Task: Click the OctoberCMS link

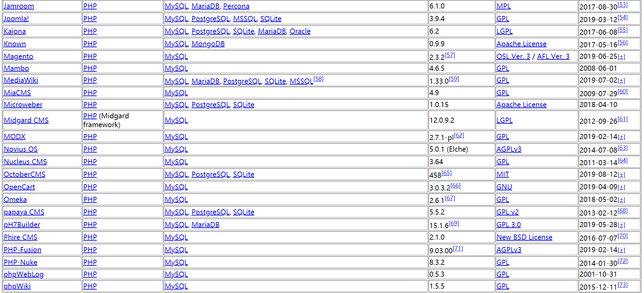Action: coord(25,174)
